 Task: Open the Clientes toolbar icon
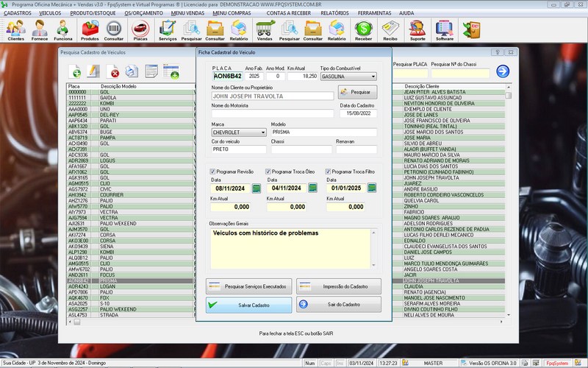(15, 29)
